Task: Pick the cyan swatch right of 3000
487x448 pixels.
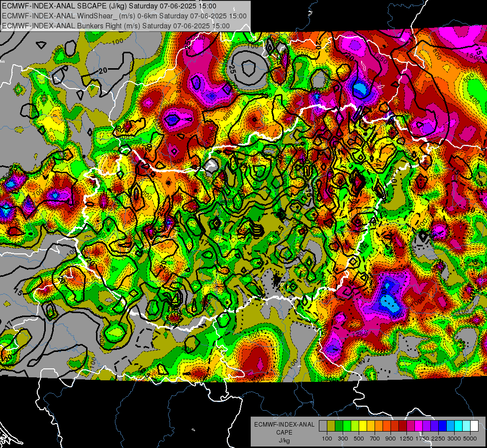Action: pyautogui.click(x=459, y=426)
